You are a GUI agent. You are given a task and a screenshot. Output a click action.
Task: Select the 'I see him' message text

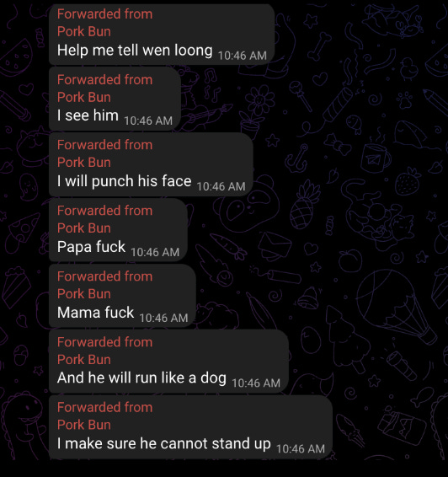click(88, 115)
